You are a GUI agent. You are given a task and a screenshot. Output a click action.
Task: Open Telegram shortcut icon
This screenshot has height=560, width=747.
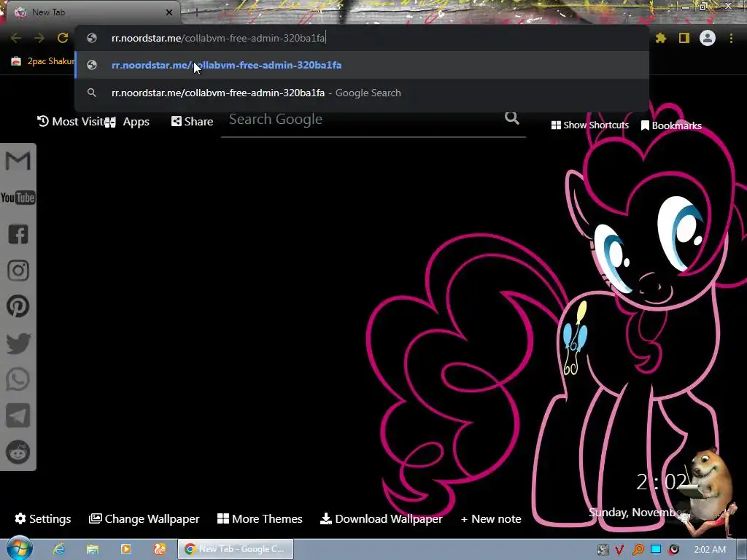tap(18, 415)
